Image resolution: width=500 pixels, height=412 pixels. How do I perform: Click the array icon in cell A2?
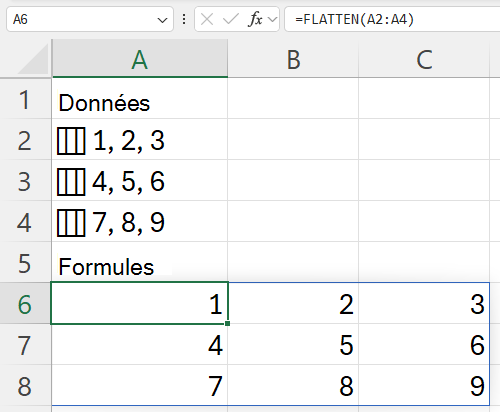pos(71,141)
